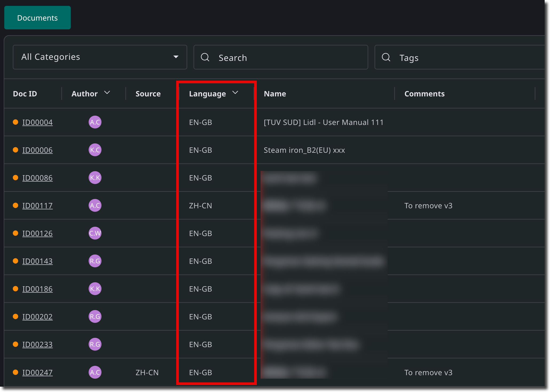Click the EN-GB language cell for ID00004

[201, 122]
